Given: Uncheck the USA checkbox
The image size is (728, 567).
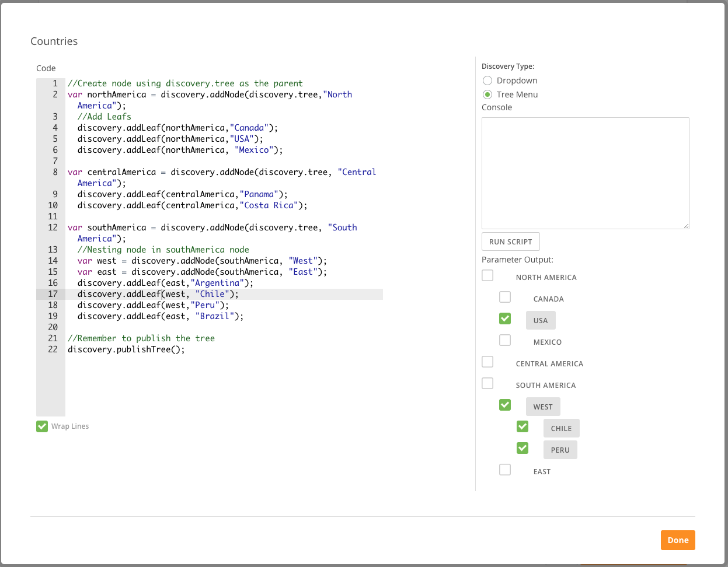Looking at the screenshot, I should pos(505,318).
